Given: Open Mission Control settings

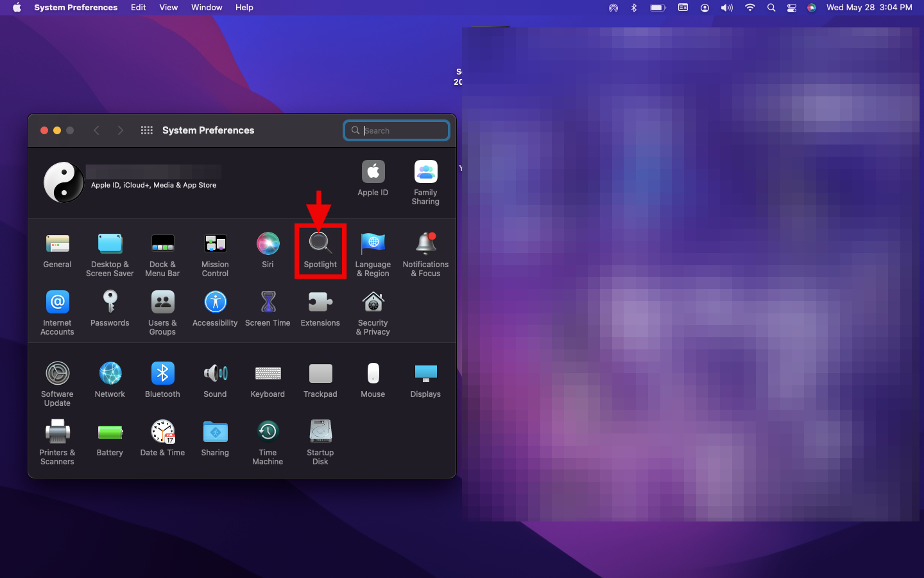Looking at the screenshot, I should (215, 255).
